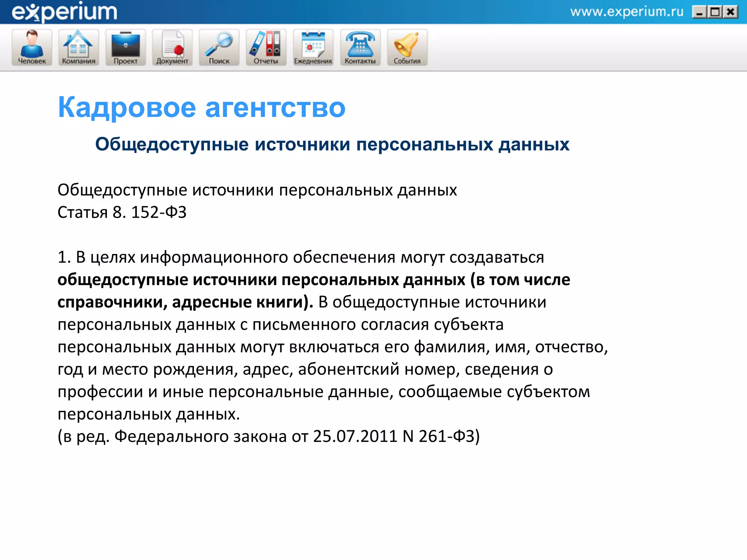Maximize the Experium window
Image resolution: width=747 pixels, height=560 pixels.
pyautogui.click(x=715, y=12)
